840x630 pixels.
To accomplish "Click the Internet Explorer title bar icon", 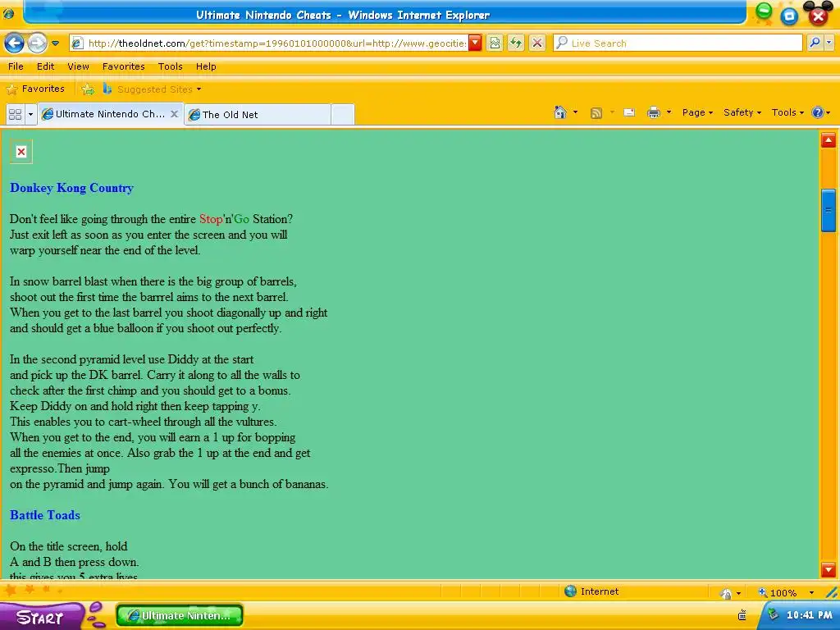I will [x=8, y=15].
